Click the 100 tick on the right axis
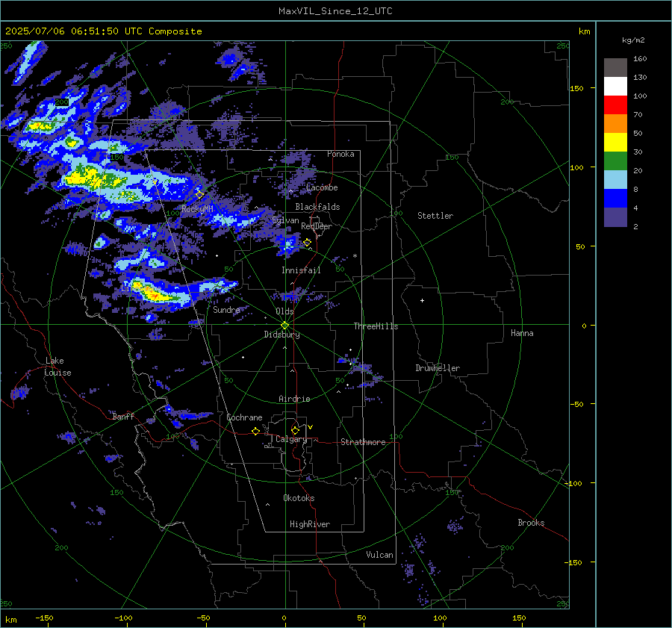672x628 pixels. (x=576, y=167)
